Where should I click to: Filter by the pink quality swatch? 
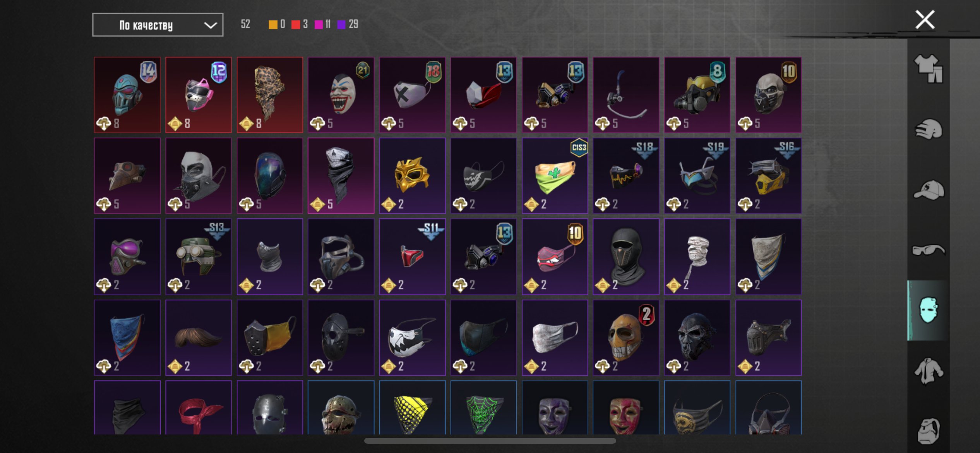click(319, 24)
